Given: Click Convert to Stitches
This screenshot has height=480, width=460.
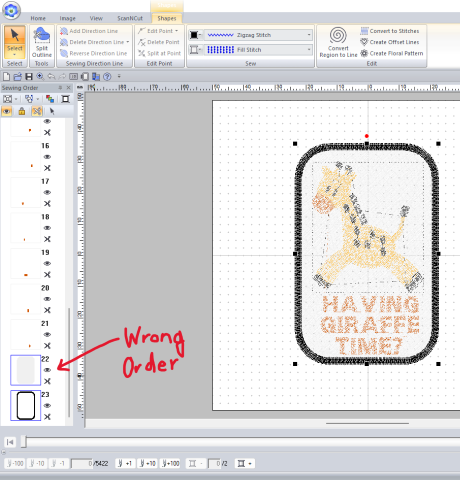Looking at the screenshot, I should [x=390, y=31].
